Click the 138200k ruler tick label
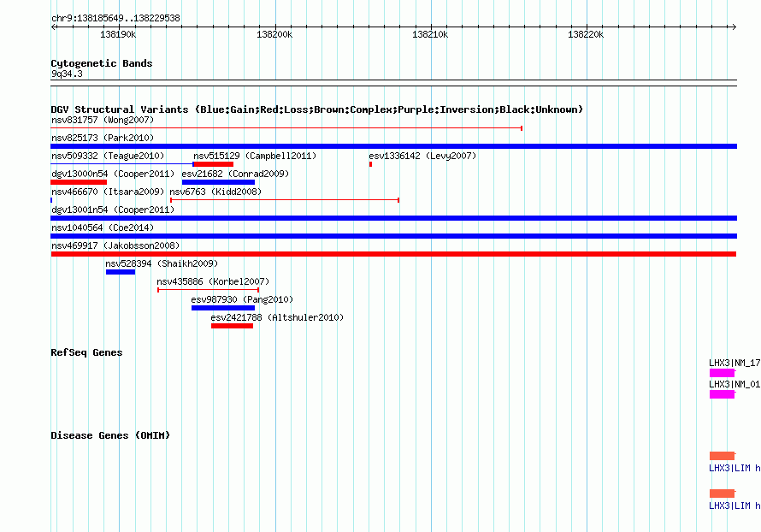Viewport: 761px width, 532px height. pyautogui.click(x=274, y=35)
